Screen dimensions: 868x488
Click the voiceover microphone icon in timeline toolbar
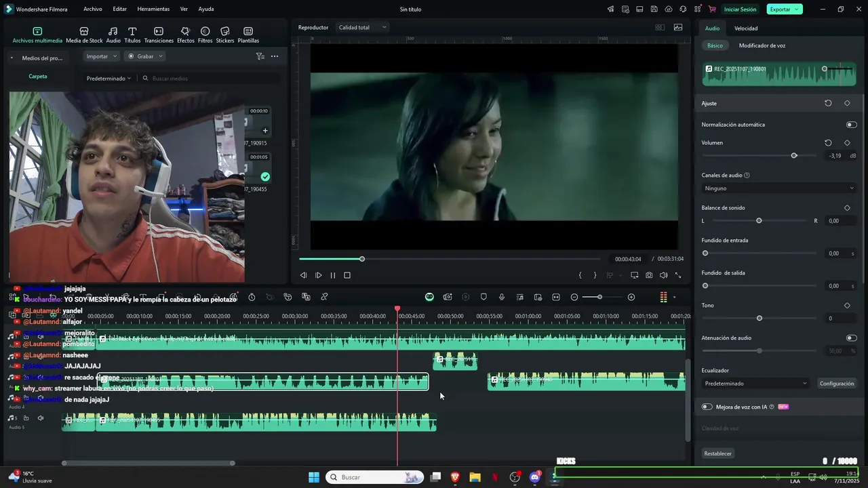tap(502, 297)
